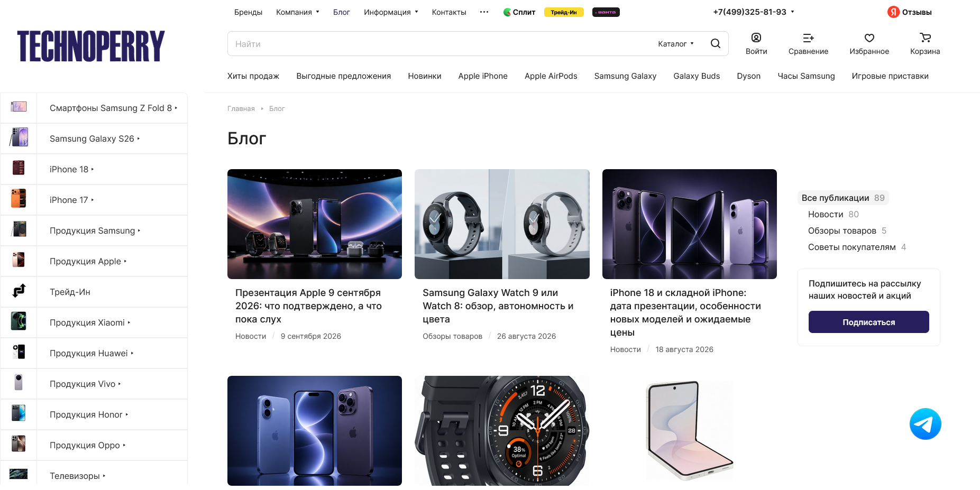Click the Подписаться button
980x490 pixels.
point(868,322)
